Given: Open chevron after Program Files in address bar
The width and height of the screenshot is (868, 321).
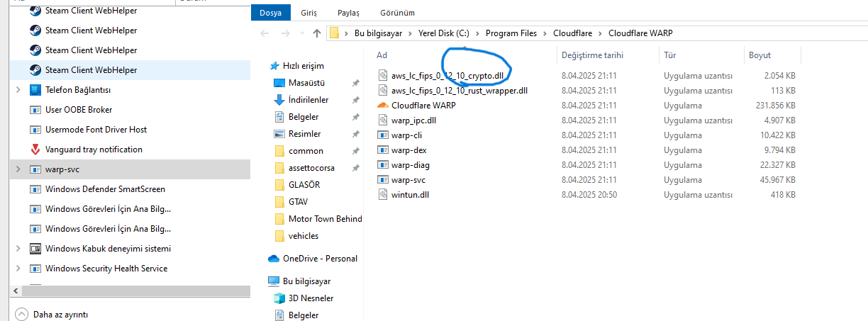Looking at the screenshot, I should [x=545, y=33].
